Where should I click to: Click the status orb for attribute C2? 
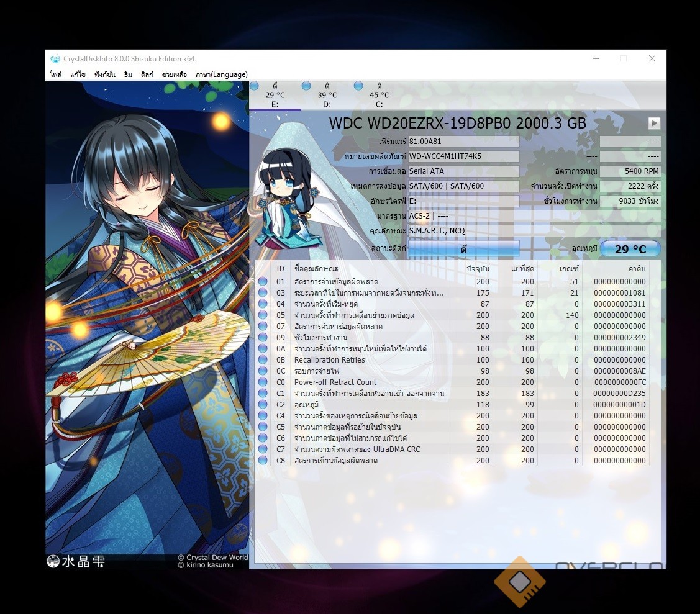click(x=263, y=404)
